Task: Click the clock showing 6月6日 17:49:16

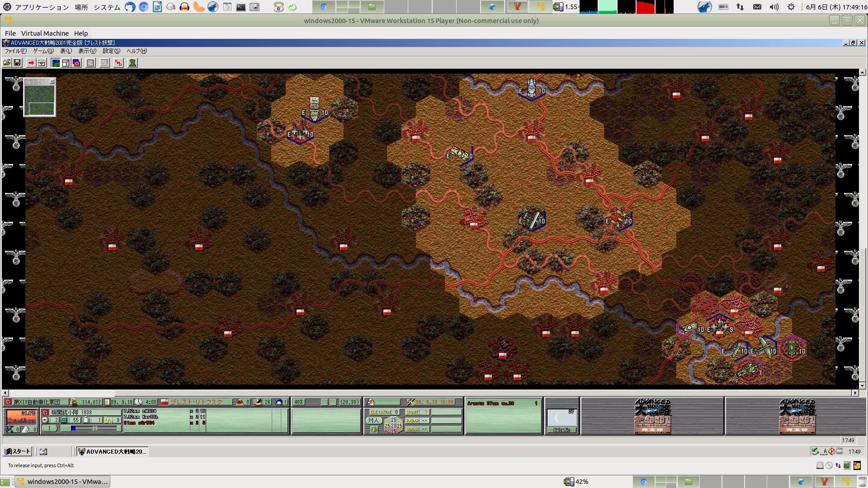Action: [836, 7]
